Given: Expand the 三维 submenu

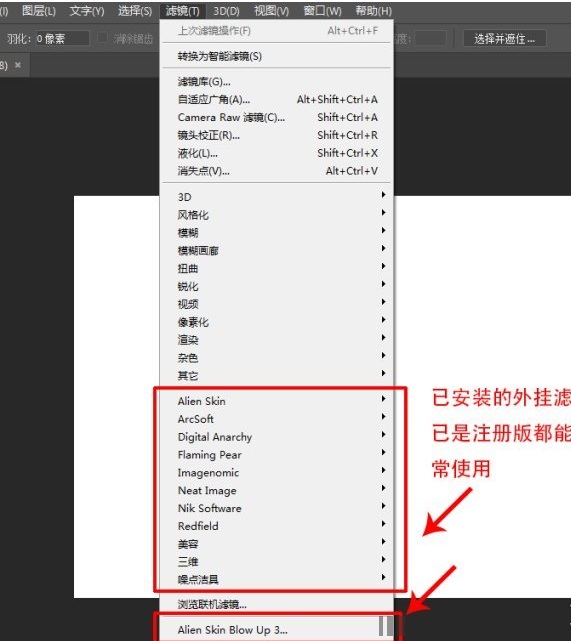Looking at the screenshot, I should pos(277,562).
